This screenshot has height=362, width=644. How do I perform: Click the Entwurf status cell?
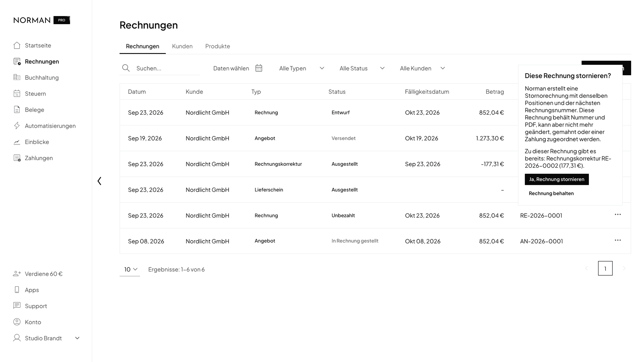(x=341, y=113)
